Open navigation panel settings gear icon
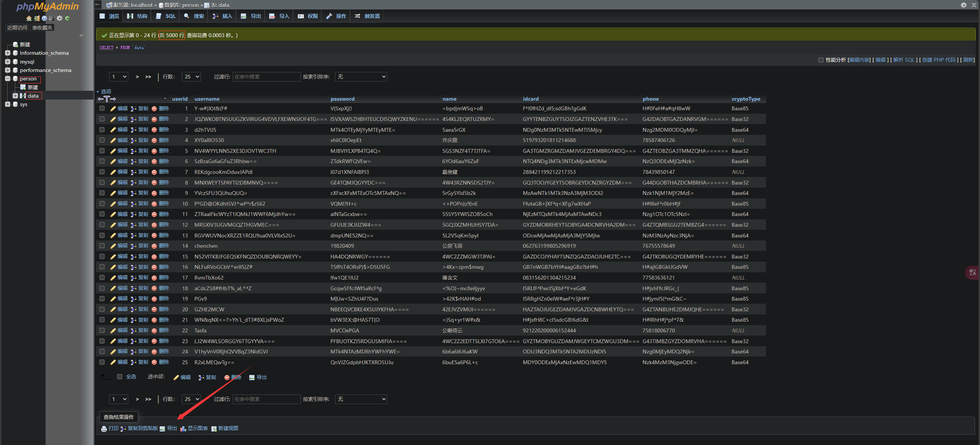The width and height of the screenshot is (980, 445). (59, 18)
